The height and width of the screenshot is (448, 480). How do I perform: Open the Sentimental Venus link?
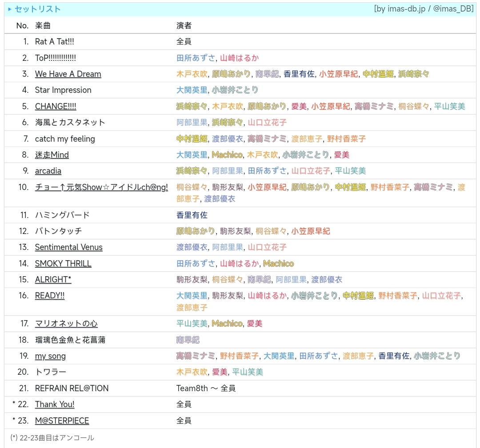pyautogui.click(x=68, y=247)
